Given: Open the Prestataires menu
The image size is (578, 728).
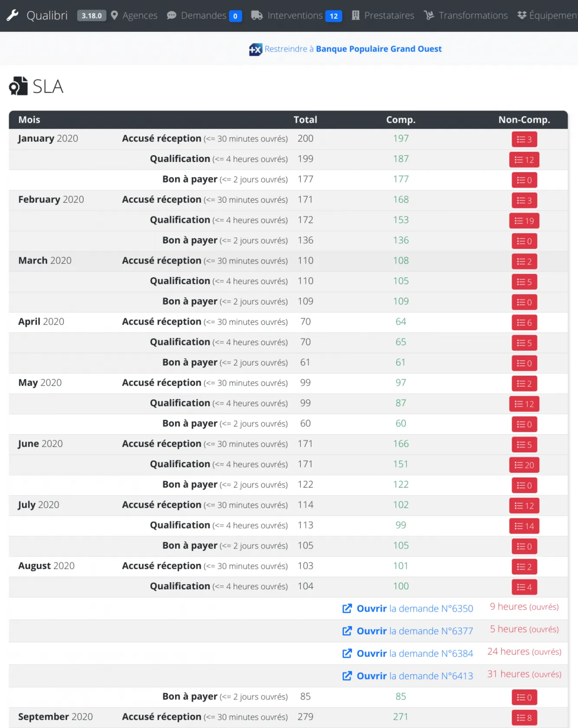Looking at the screenshot, I should (x=389, y=16).
